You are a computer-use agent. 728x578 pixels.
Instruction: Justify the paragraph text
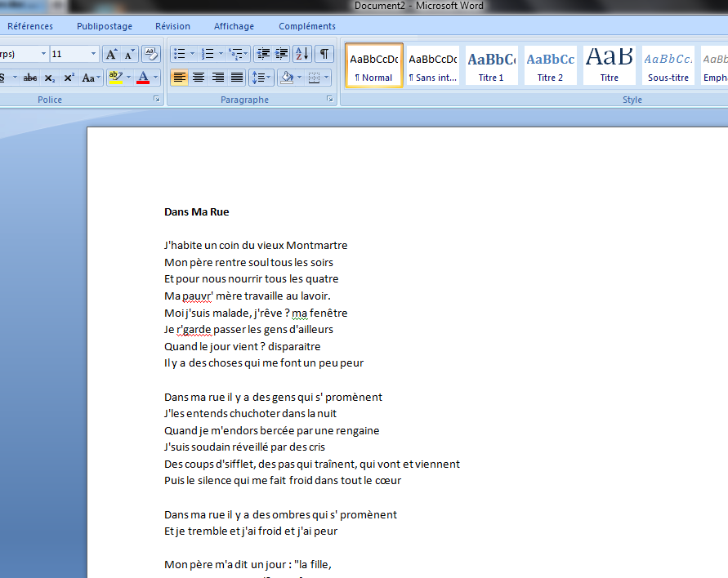click(x=237, y=78)
